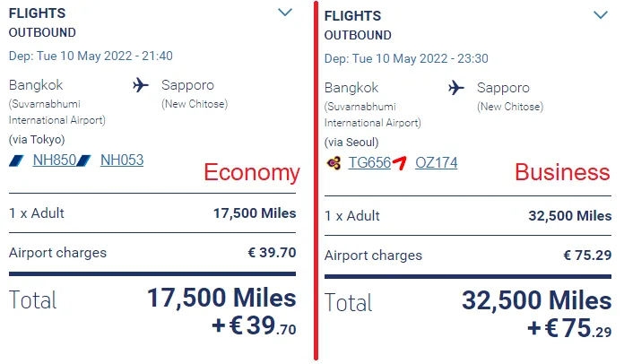This screenshot has height=364, width=624.
Task: Select the red Economy label
Action: (x=252, y=172)
